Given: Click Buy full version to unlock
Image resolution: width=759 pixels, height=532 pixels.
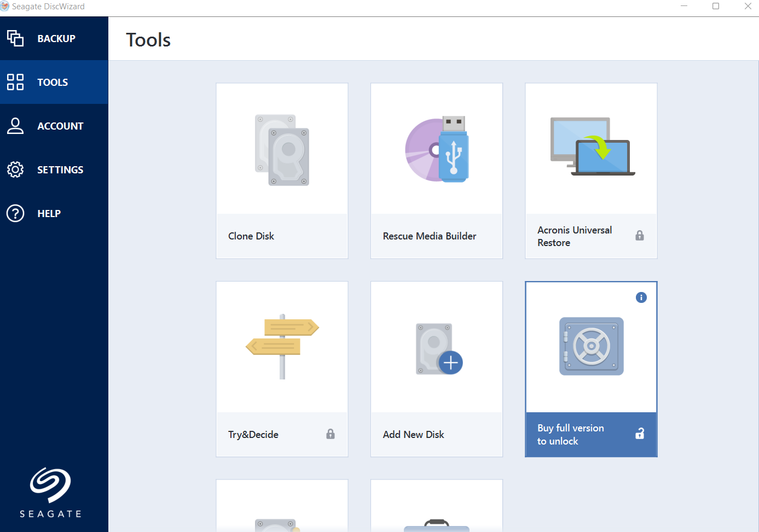Looking at the screenshot, I should tap(571, 435).
